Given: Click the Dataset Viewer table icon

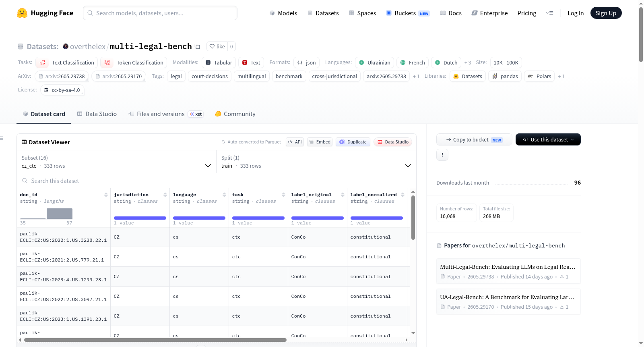Looking at the screenshot, I should pyautogui.click(x=24, y=142).
